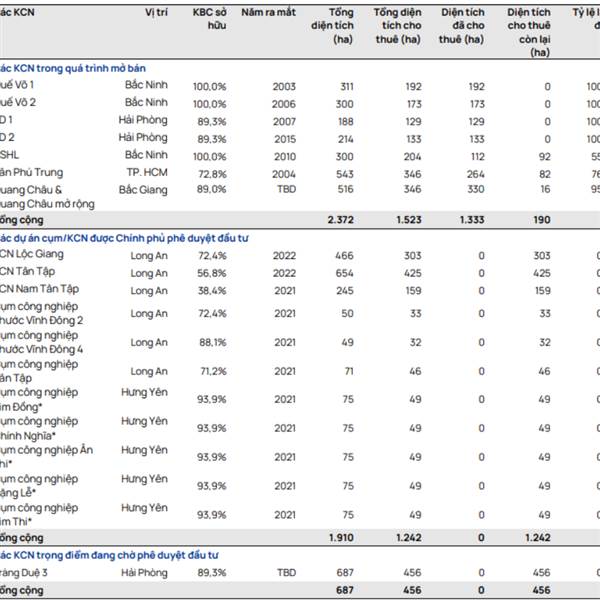Select the "uang Châu mở rộng" text
Screen dimensions: 600x600
(x=47, y=204)
